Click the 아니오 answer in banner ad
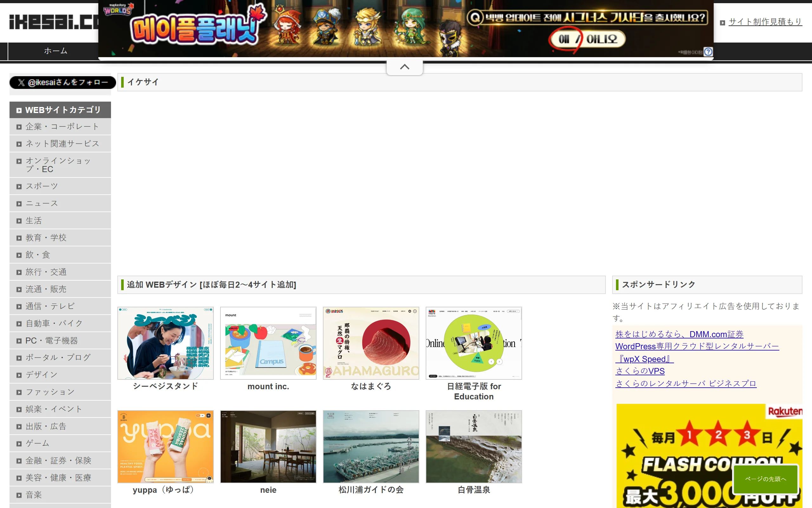 [602, 39]
